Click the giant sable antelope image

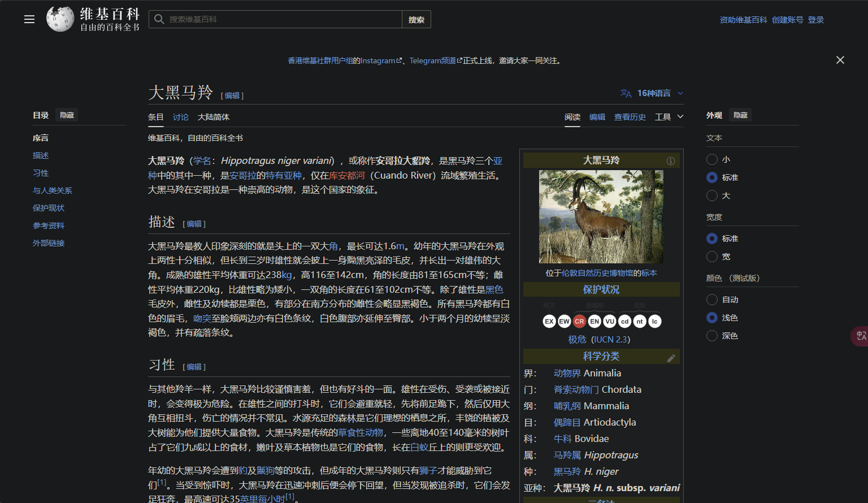point(601,216)
